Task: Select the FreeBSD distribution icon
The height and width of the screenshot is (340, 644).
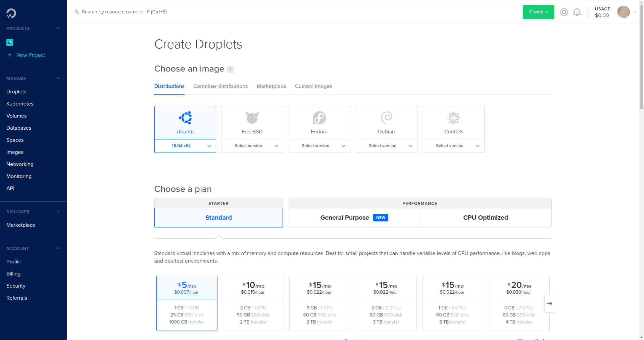Action: pos(252,118)
